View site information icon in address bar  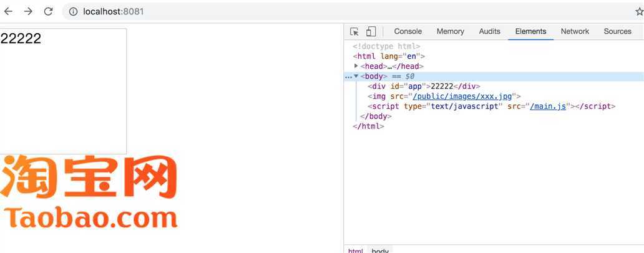73,11
